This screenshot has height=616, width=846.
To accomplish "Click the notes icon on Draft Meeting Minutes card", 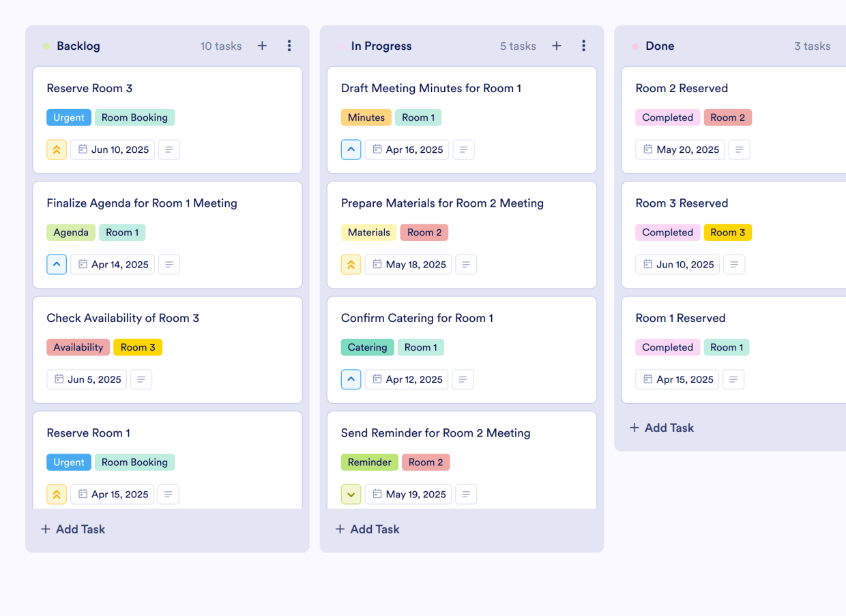I will [x=463, y=149].
